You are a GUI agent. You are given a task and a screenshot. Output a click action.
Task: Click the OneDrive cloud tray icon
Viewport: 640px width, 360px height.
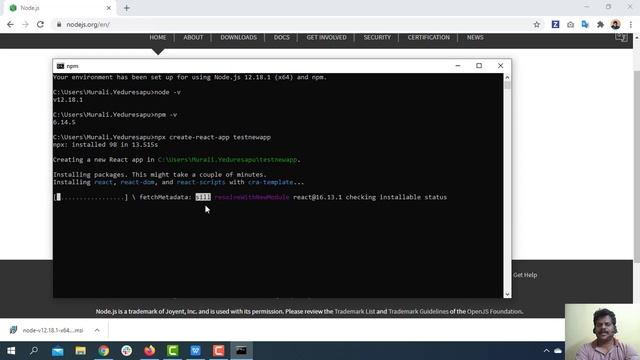pyautogui.click(x=558, y=351)
